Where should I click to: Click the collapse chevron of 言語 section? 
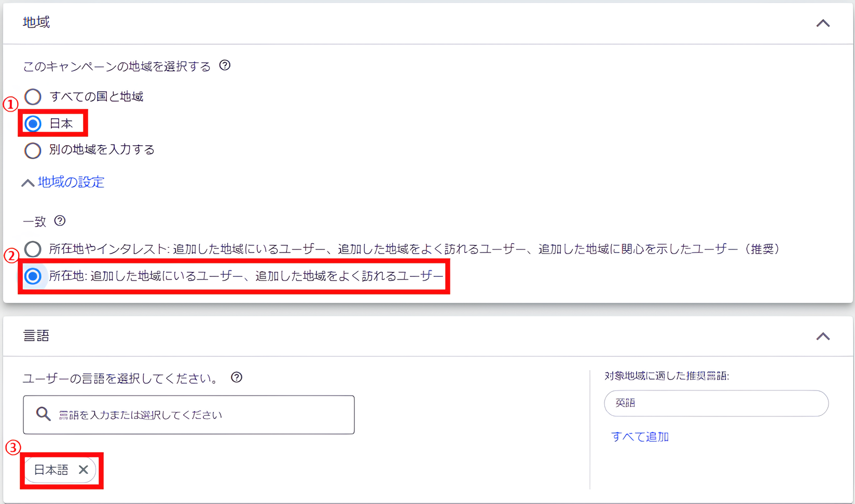point(822,336)
